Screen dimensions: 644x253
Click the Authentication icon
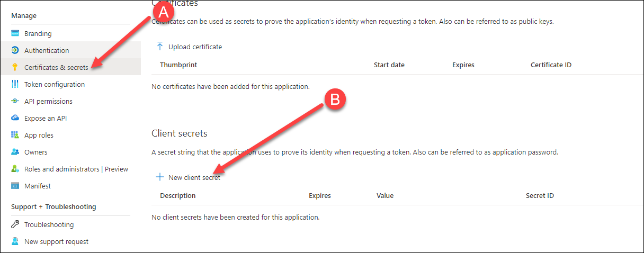click(x=15, y=50)
